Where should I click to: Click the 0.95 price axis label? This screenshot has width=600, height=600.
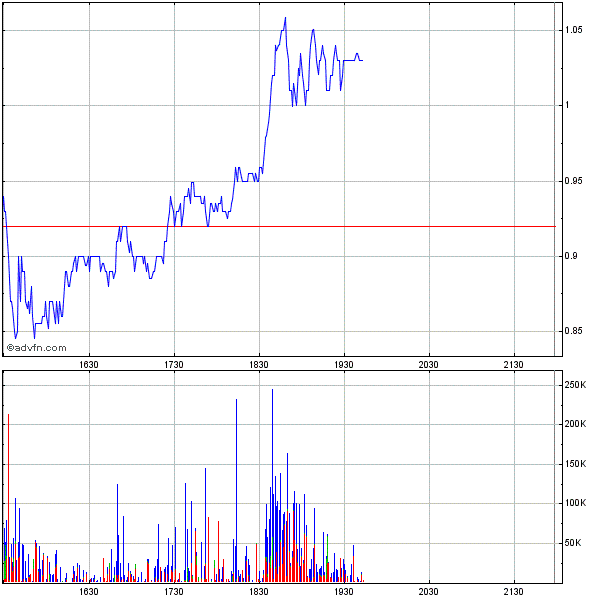573,181
